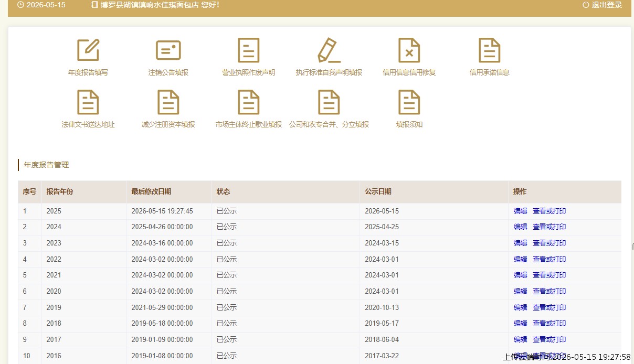The image size is (634, 364).
Task: Click 编辑 for the 2025 report
Action: point(521,211)
